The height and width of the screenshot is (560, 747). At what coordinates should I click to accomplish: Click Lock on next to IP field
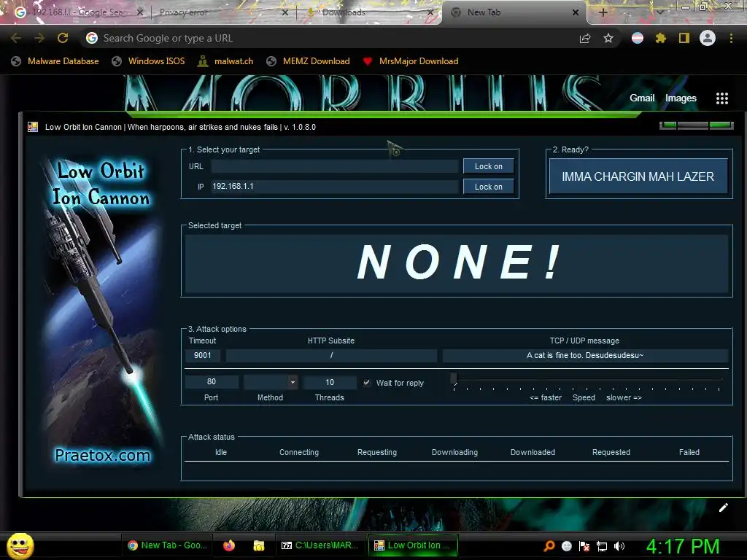[x=488, y=187]
